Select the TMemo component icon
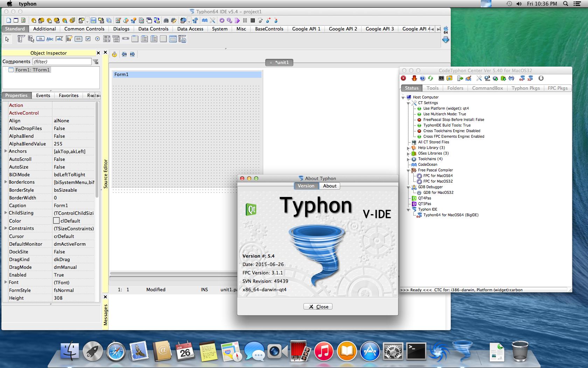Viewport: 588px width, 368px height. pyautogui.click(x=69, y=39)
